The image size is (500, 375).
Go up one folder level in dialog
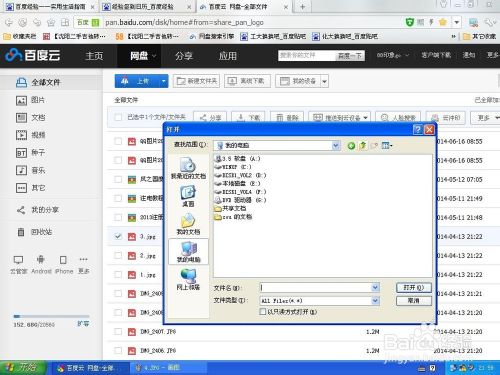click(363, 145)
